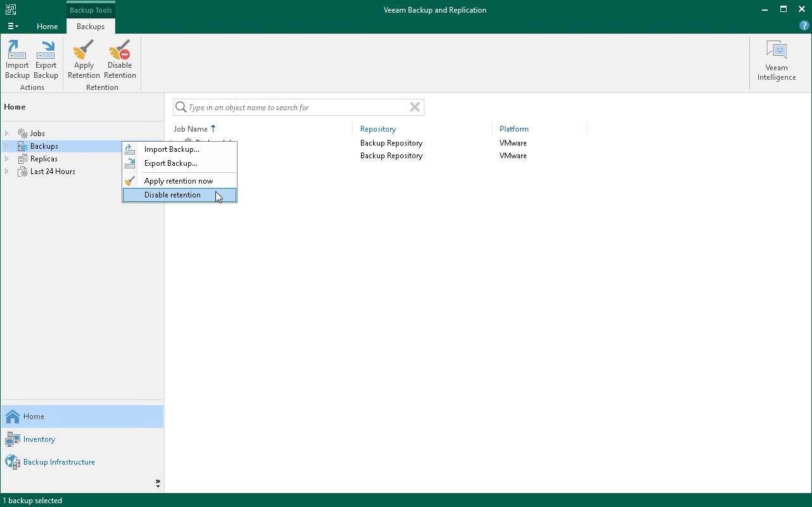Open the help question mark icon
812x507 pixels.
(804, 26)
